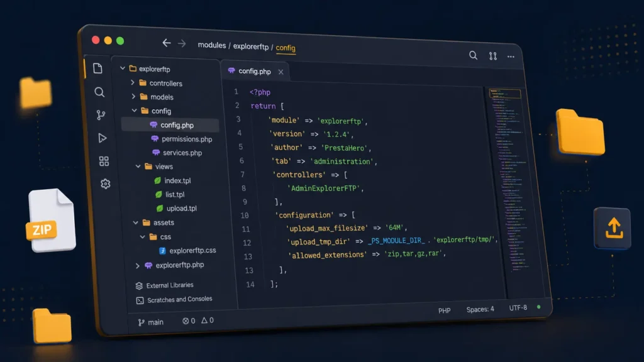Click explorerftp in the breadcrumb path

point(251,47)
